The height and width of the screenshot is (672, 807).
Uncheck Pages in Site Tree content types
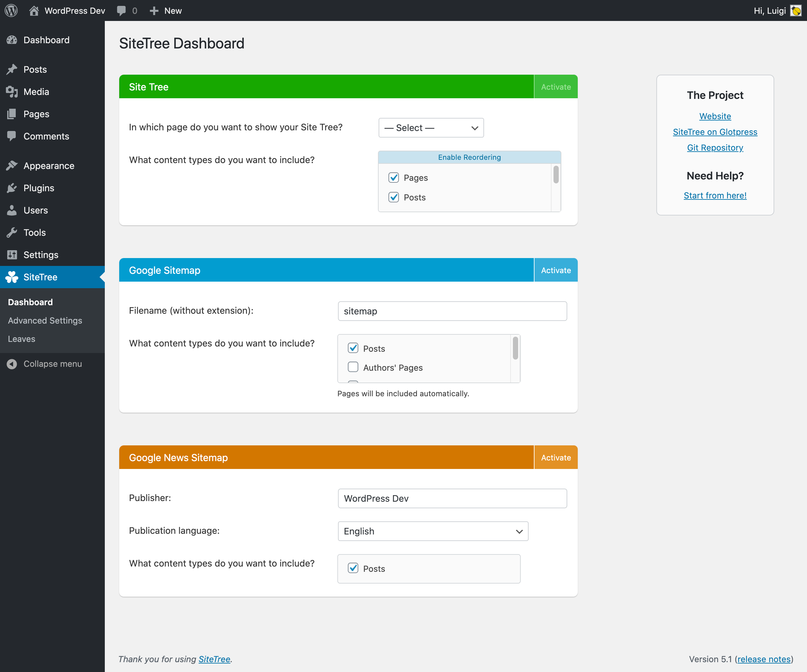pos(393,177)
